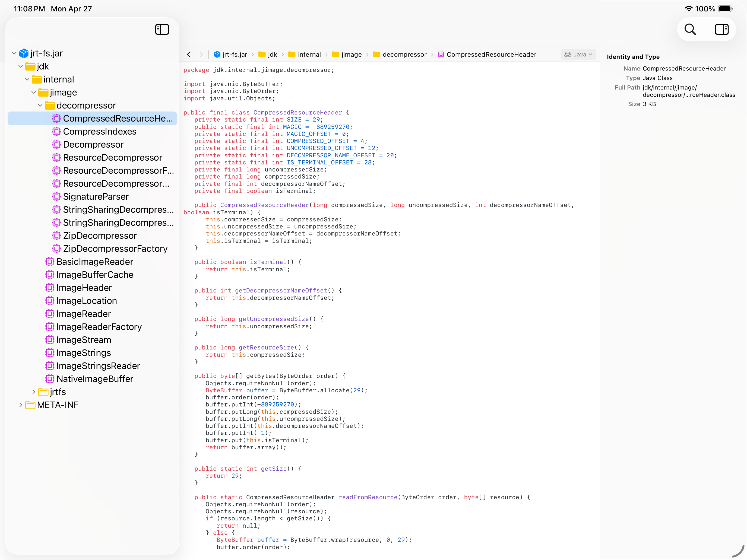The height and width of the screenshot is (560, 747).
Task: Click CompressedResourceHeader in breadcrumb
Action: (x=487, y=54)
